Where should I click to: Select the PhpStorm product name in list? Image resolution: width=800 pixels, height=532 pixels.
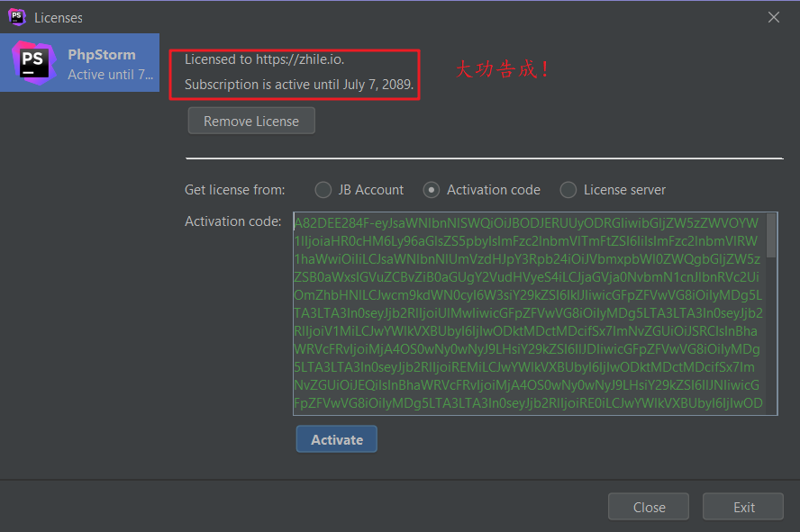(102, 54)
